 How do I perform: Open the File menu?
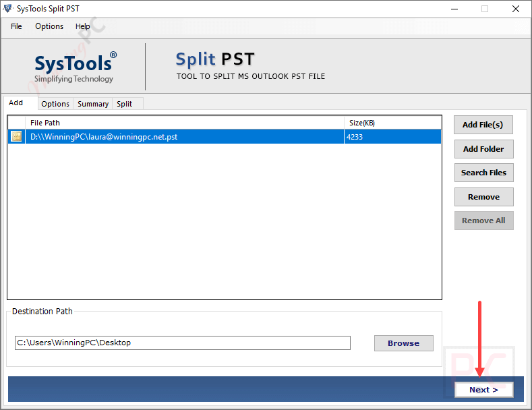pyautogui.click(x=16, y=26)
